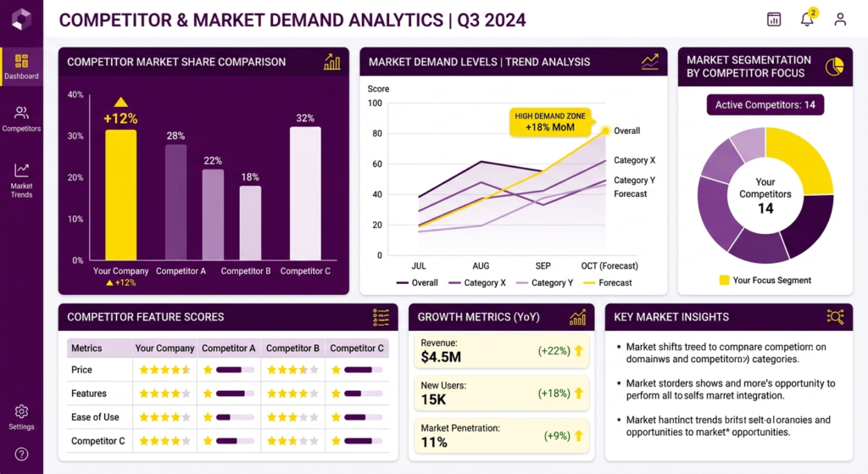Open Competitors section in sidebar
Image resolution: width=868 pixels, height=474 pixels.
point(21,119)
